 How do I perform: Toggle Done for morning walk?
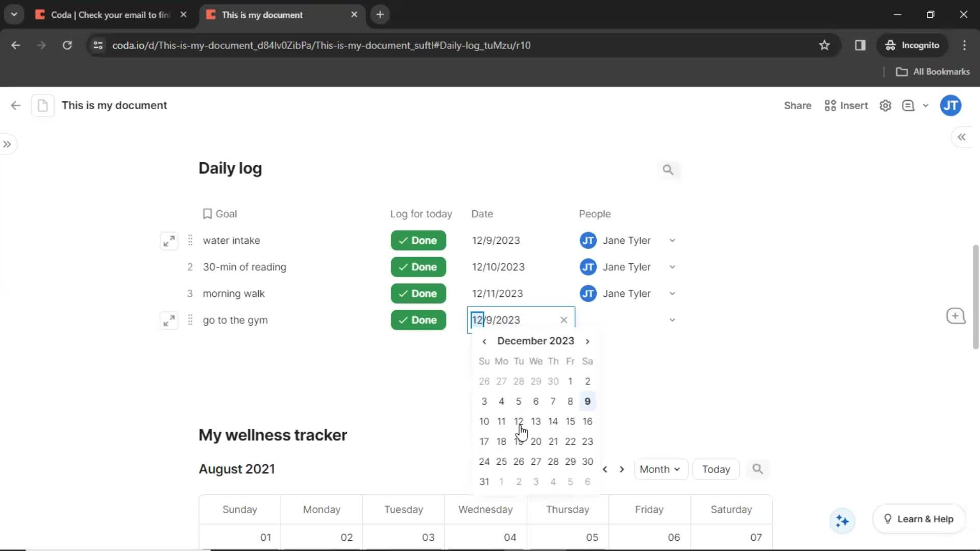pos(419,293)
